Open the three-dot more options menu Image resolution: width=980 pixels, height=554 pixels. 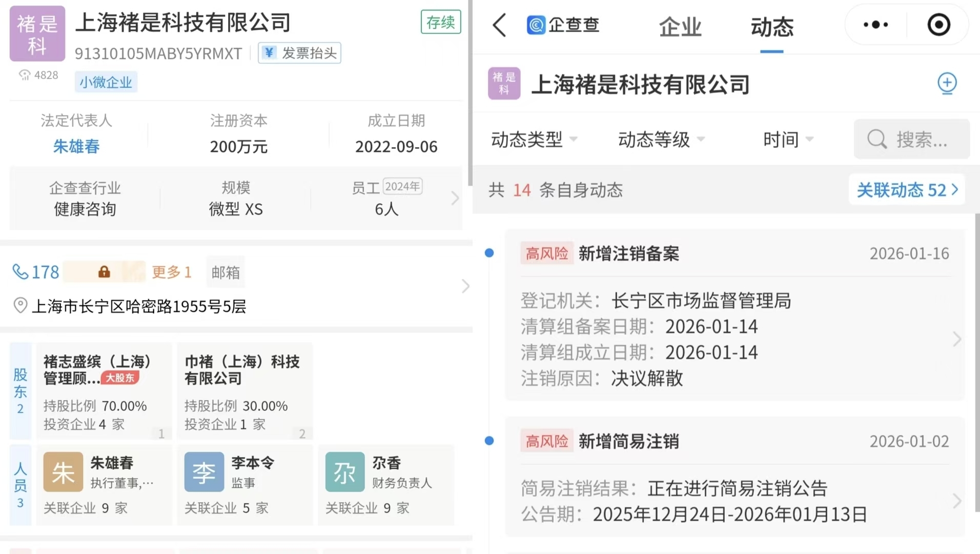click(x=875, y=25)
